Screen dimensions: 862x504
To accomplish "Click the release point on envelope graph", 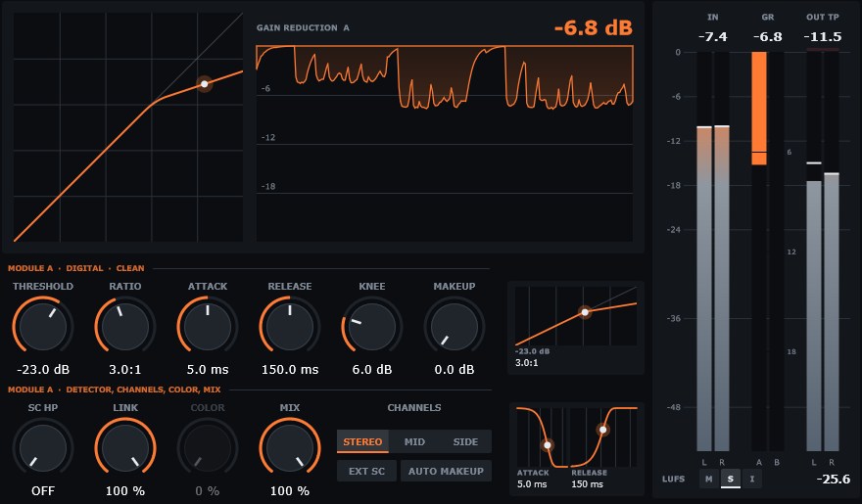I will pyautogui.click(x=603, y=430).
